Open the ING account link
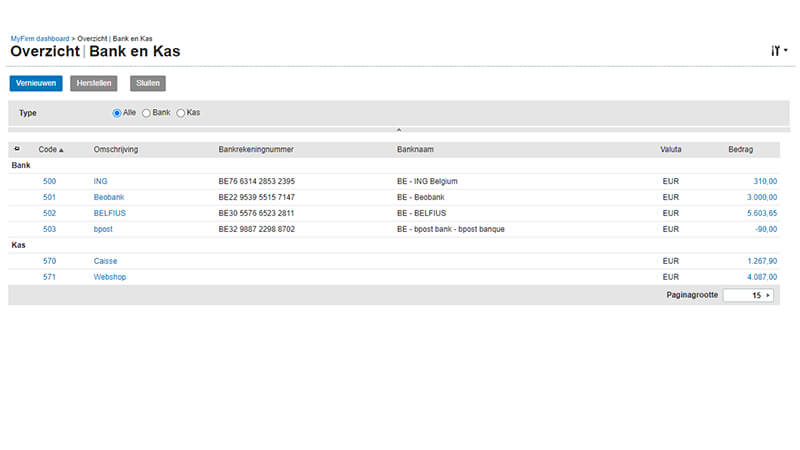 pos(101,181)
